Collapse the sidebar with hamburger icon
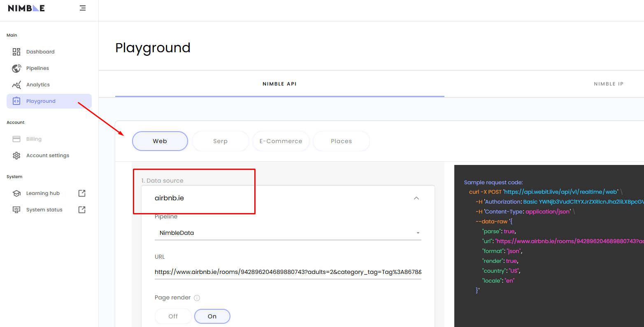The width and height of the screenshot is (644, 327). point(83,8)
